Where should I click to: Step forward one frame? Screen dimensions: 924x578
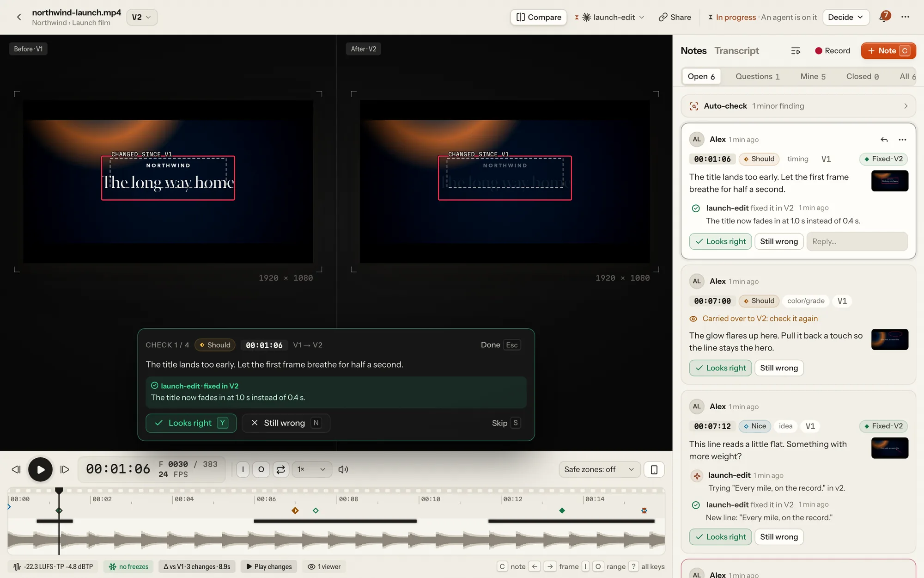[65, 469]
